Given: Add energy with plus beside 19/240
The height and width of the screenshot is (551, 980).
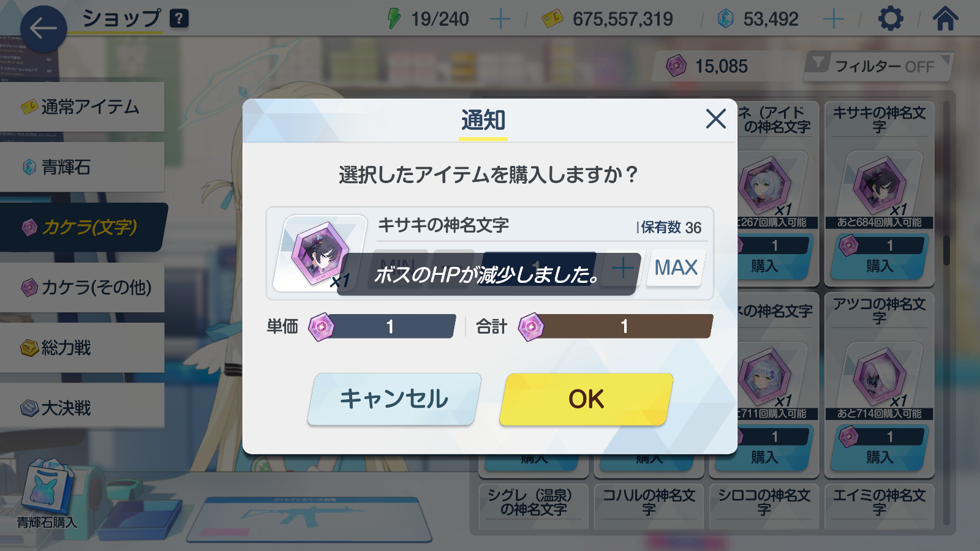Looking at the screenshot, I should pyautogui.click(x=500, y=19).
